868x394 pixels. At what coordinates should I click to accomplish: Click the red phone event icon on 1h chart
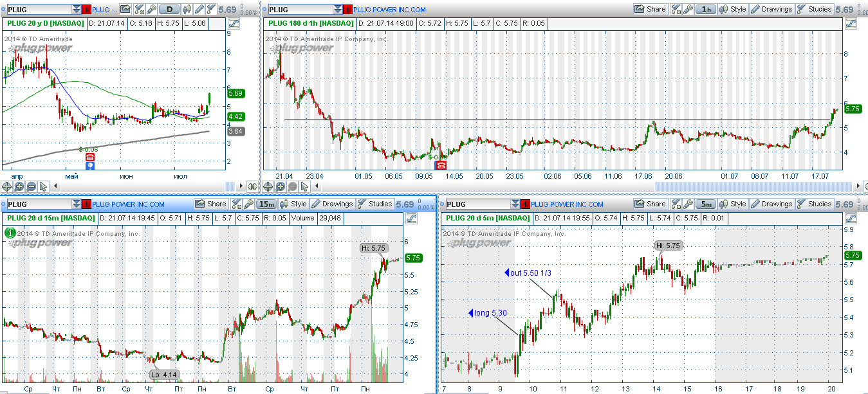coord(441,165)
